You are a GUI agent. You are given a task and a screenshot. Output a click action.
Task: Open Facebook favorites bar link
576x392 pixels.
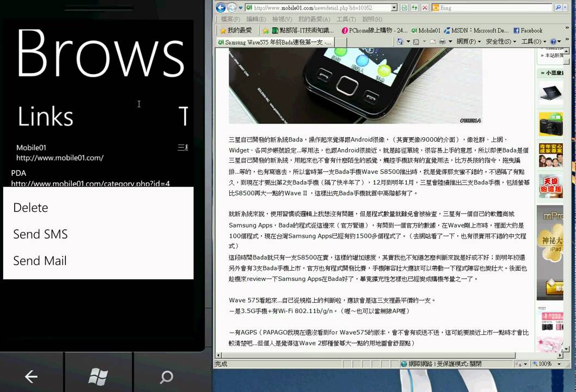[528, 30]
